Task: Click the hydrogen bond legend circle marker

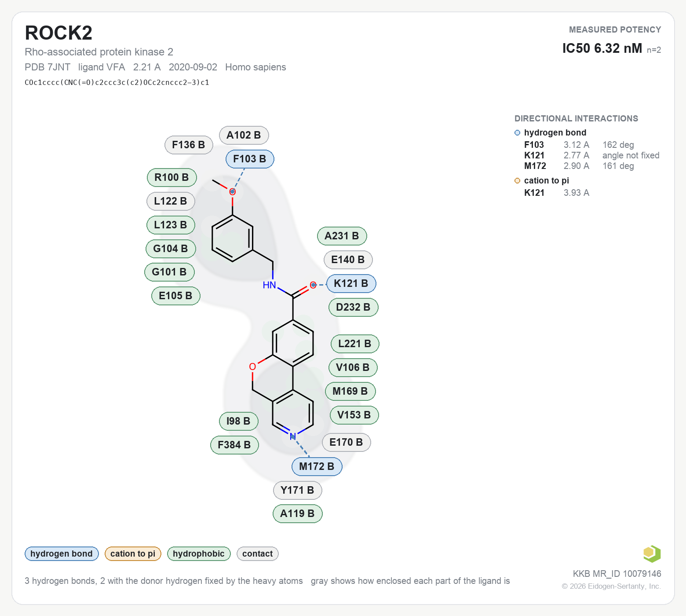Action: 517,133
